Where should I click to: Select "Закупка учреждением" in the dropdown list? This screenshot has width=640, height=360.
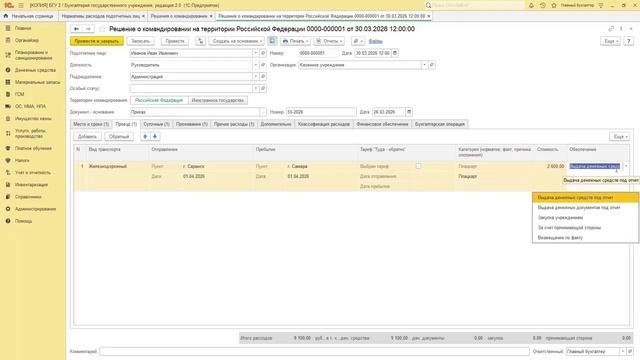(585, 218)
